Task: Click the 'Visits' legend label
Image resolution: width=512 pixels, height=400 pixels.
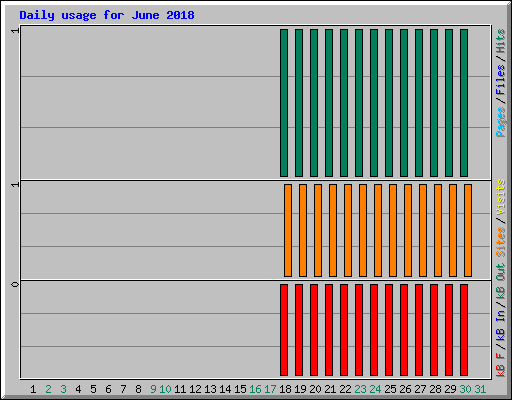Action: point(500,197)
